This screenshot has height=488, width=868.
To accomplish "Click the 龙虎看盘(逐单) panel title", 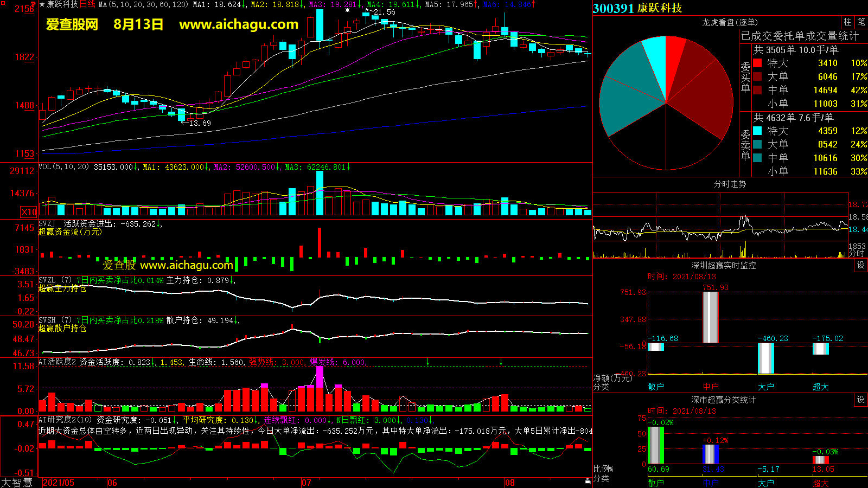I will [x=730, y=22].
